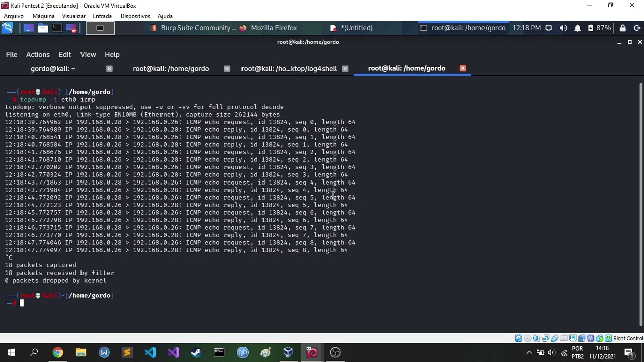This screenshot has height=362, width=644.
Task: Open Command Prompt from taskbar
Action: point(219,353)
